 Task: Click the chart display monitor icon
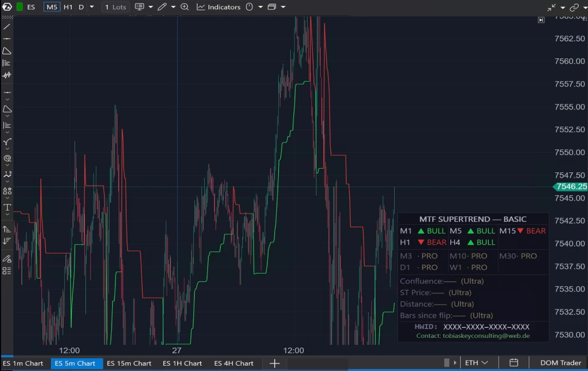(x=139, y=7)
